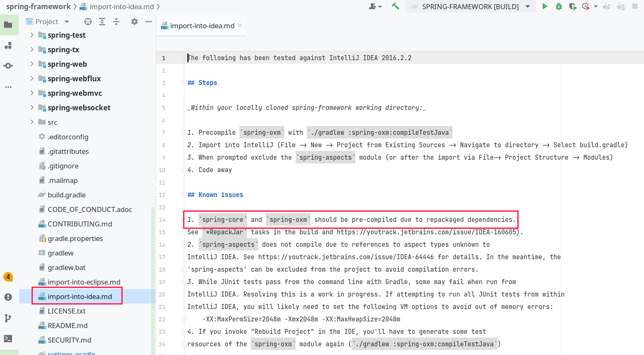Open the Structure tool window icon
The width and height of the screenshot is (644, 355).
click(x=8, y=46)
